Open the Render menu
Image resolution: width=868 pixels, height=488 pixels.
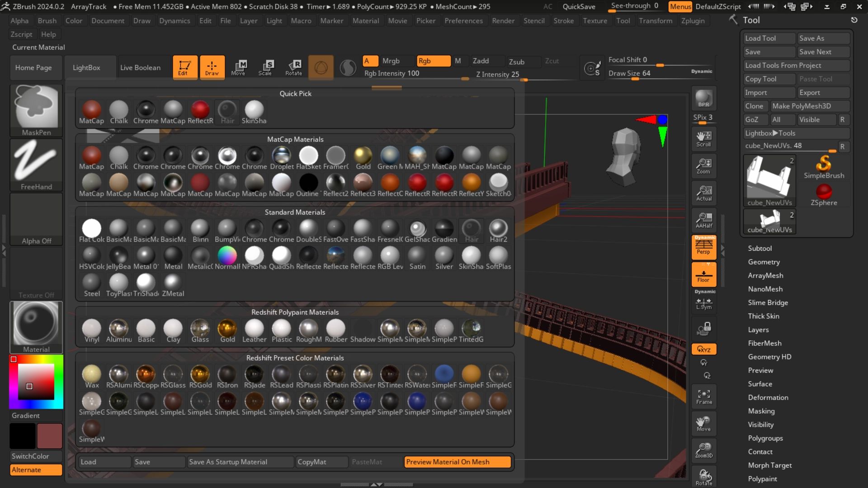503,21
